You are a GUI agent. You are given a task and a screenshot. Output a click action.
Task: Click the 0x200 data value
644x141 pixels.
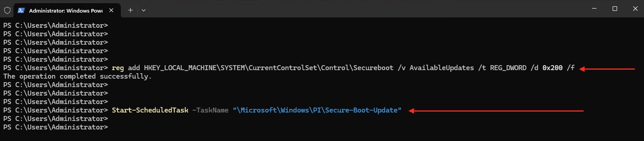[552, 68]
